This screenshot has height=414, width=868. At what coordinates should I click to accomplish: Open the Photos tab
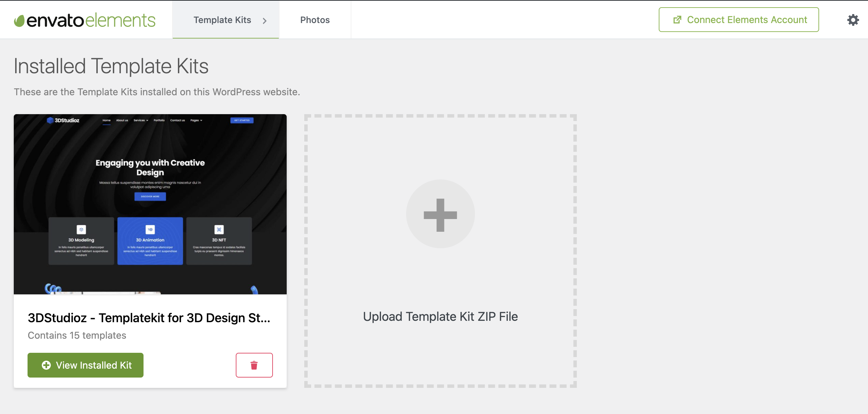pos(315,20)
